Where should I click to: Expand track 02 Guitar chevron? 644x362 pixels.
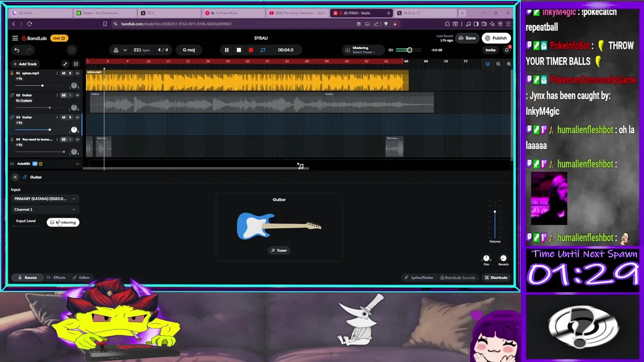(77, 95)
